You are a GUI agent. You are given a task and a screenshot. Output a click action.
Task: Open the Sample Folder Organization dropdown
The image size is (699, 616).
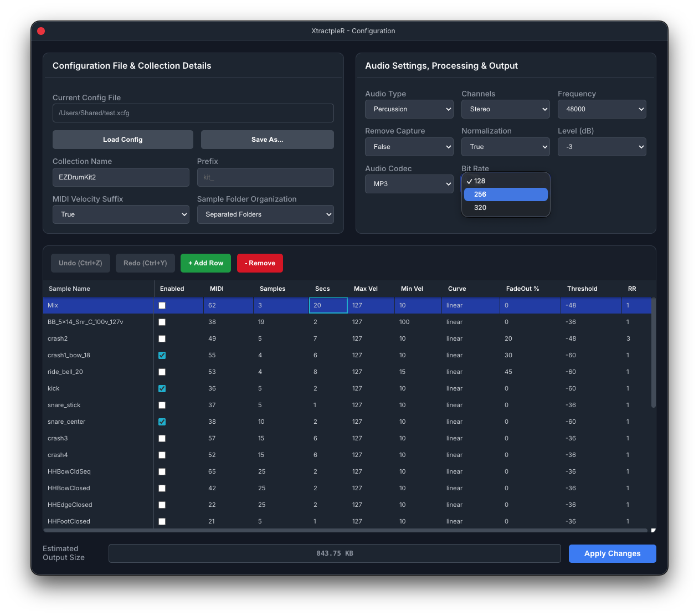[x=265, y=214]
